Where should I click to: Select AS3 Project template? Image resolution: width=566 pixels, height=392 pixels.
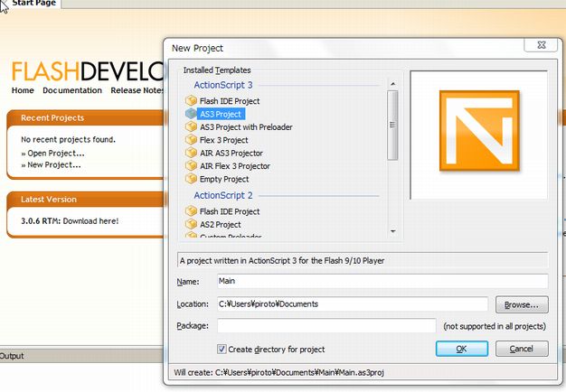pyautogui.click(x=221, y=114)
